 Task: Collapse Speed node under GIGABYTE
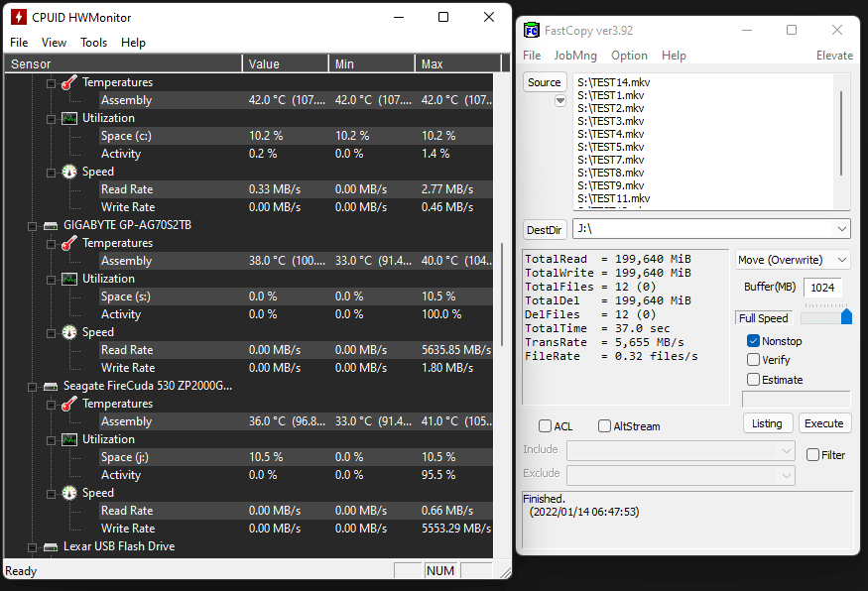pyautogui.click(x=51, y=333)
